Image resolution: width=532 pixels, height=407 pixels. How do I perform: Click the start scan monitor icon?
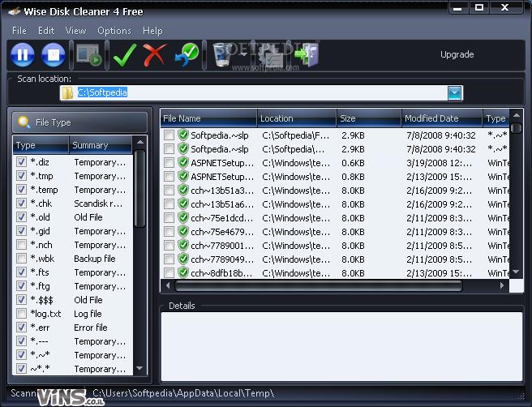[89, 54]
